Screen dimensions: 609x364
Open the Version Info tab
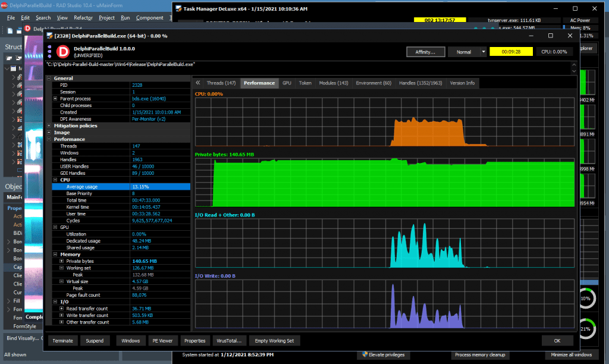462,83
